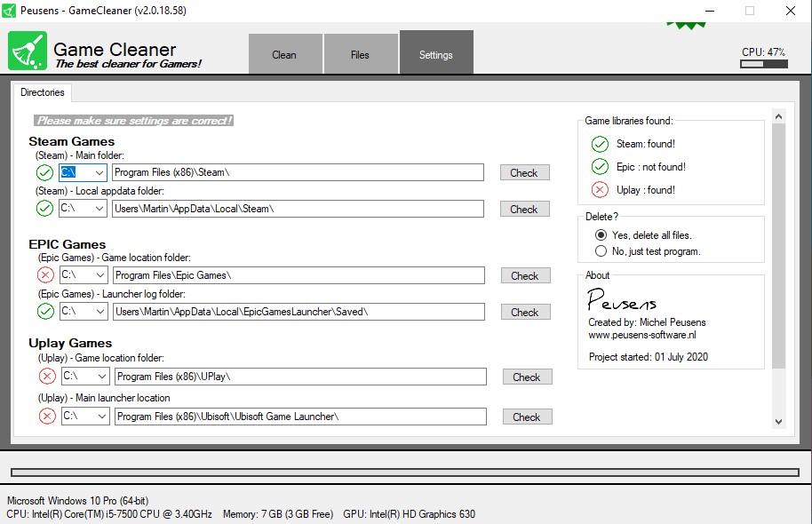This screenshot has width=812, height=524.
Task: Click the GameCleaner title bar app icon
Action: click(9, 11)
